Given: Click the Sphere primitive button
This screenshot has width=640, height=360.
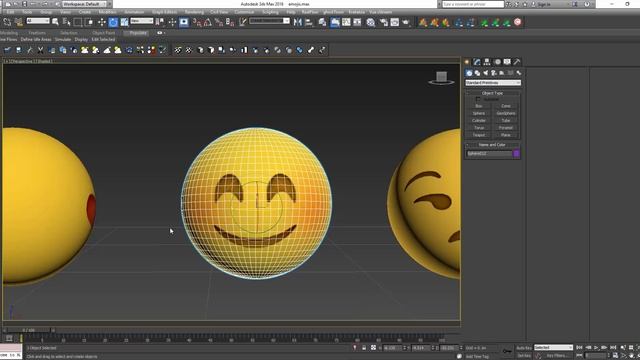Looking at the screenshot, I should click(479, 113).
